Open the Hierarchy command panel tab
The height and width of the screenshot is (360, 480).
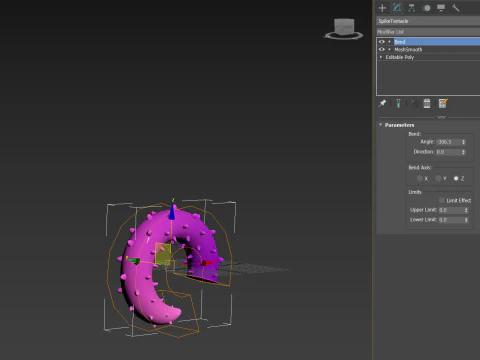(412, 8)
